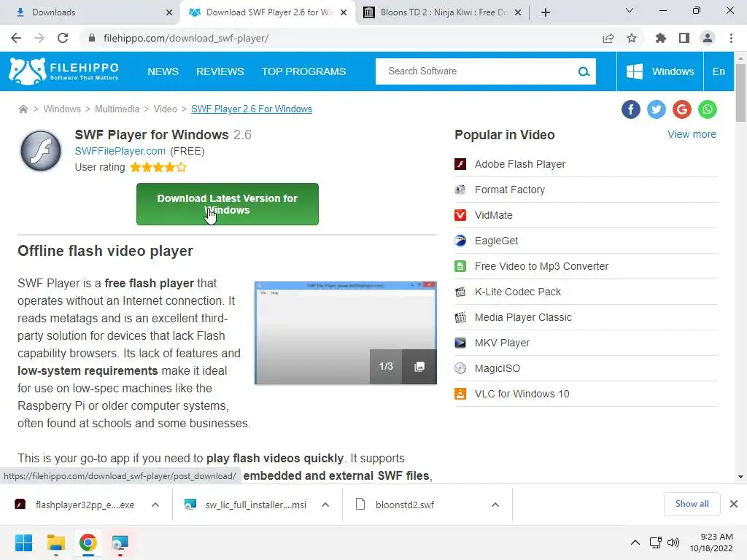The image size is (747, 560).
Task: Switch to the Downloads tab
Action: click(90, 12)
